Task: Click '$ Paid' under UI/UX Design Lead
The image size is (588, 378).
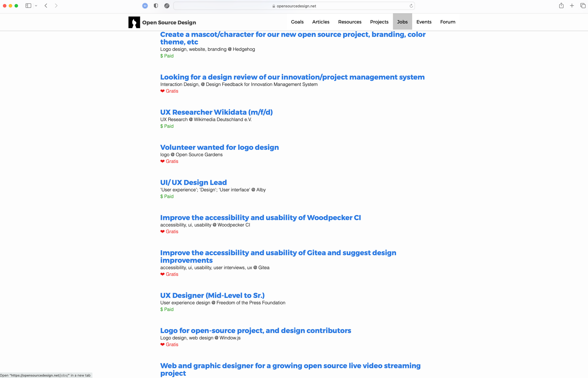Action: click(167, 196)
